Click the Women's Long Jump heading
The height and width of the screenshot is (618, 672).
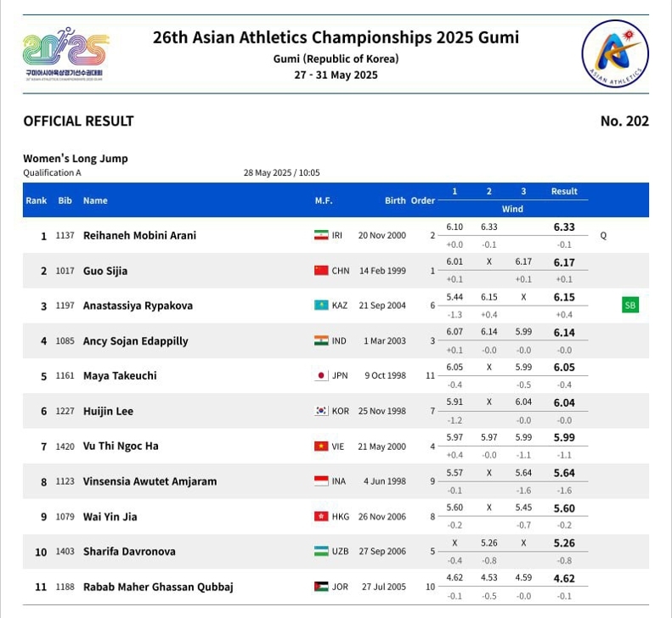click(76, 159)
